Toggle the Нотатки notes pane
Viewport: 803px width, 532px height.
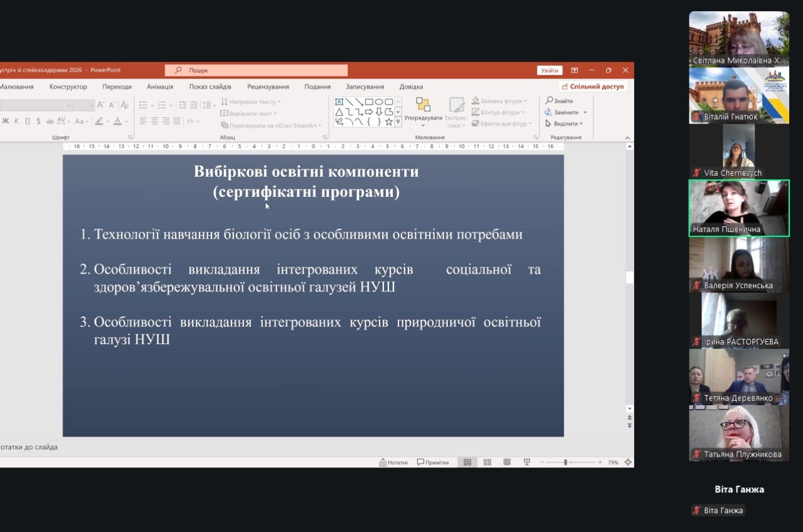pyautogui.click(x=393, y=462)
